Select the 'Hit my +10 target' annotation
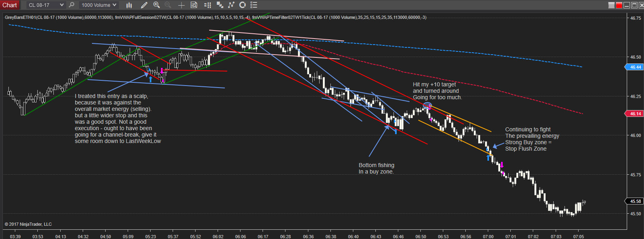 pos(437,91)
